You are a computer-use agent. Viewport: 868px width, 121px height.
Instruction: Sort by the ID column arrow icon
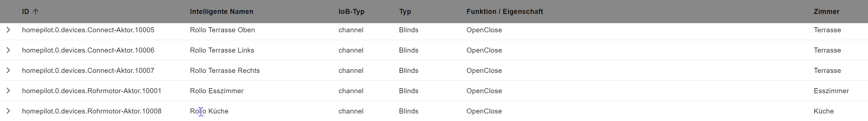36,11
